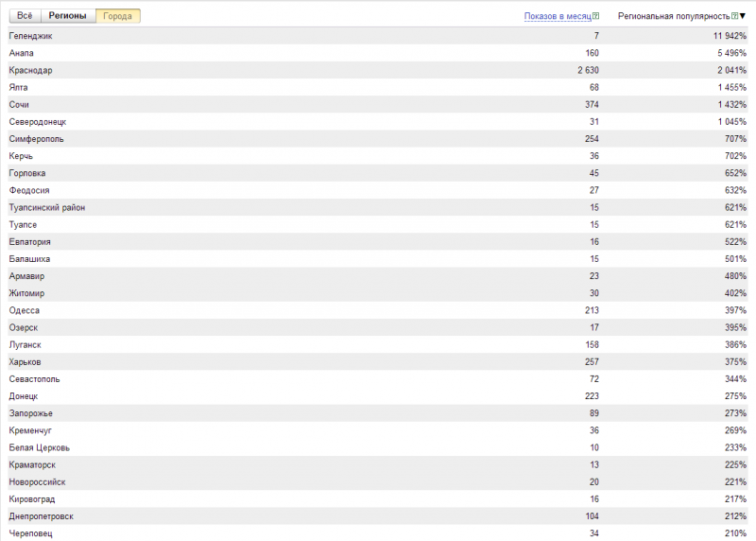Select the Одесса row
The image size is (756, 541).
click(x=24, y=310)
